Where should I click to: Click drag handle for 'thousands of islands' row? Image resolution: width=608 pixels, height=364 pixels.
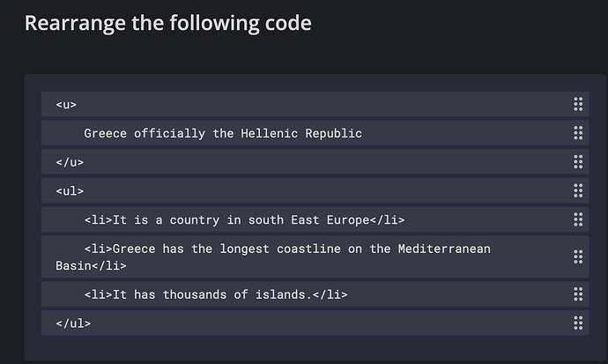(x=578, y=294)
